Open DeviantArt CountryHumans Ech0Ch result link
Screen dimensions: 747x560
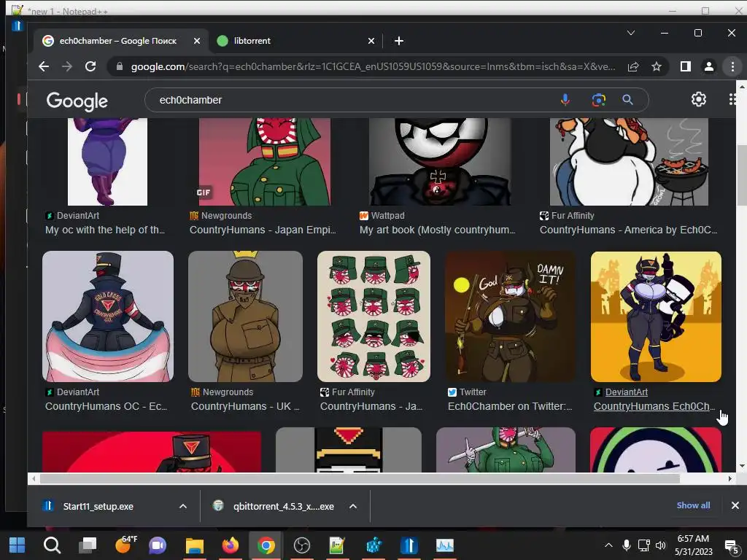[x=654, y=406]
